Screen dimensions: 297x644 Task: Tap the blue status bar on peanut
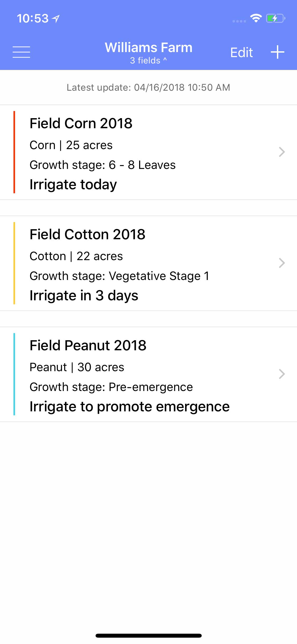click(14, 374)
